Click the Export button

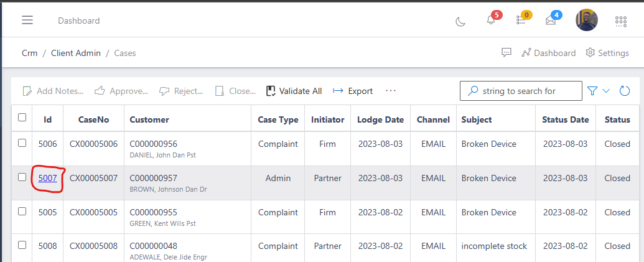[353, 91]
